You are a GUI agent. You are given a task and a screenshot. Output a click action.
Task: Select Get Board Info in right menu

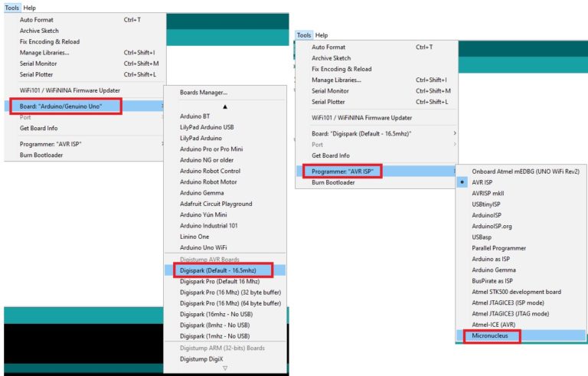377,155
